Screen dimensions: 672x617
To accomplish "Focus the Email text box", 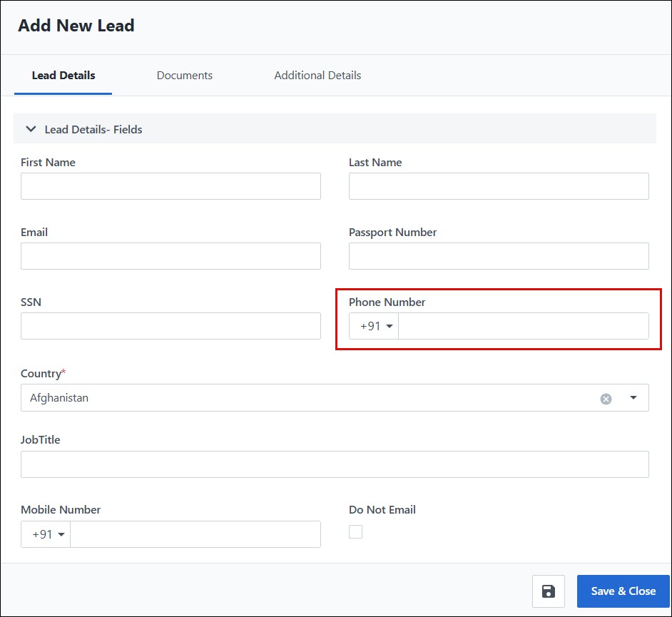I will point(170,256).
